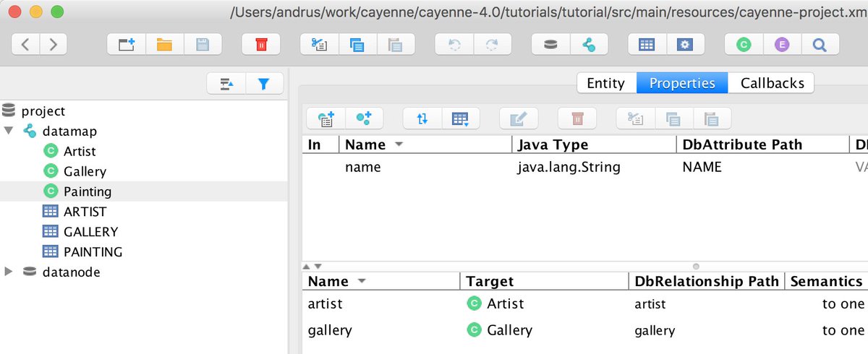Switch to the Entity tab
Viewport: 868px width, 354px height.
pyautogui.click(x=606, y=83)
